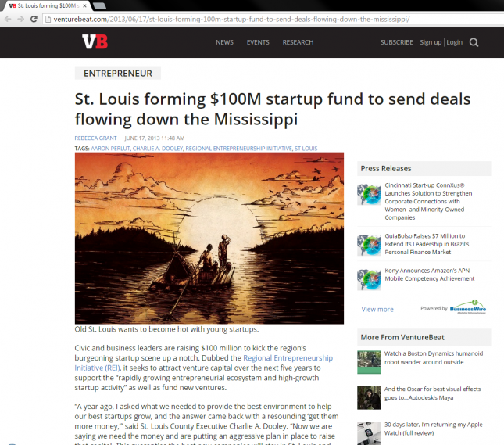
Task: Click the browser forward arrow
Action: click(21, 18)
